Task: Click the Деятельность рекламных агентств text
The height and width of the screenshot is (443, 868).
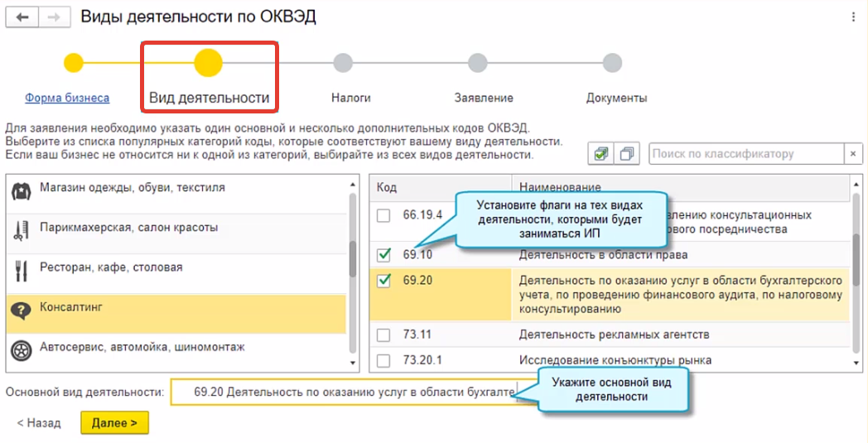Action: pos(615,335)
